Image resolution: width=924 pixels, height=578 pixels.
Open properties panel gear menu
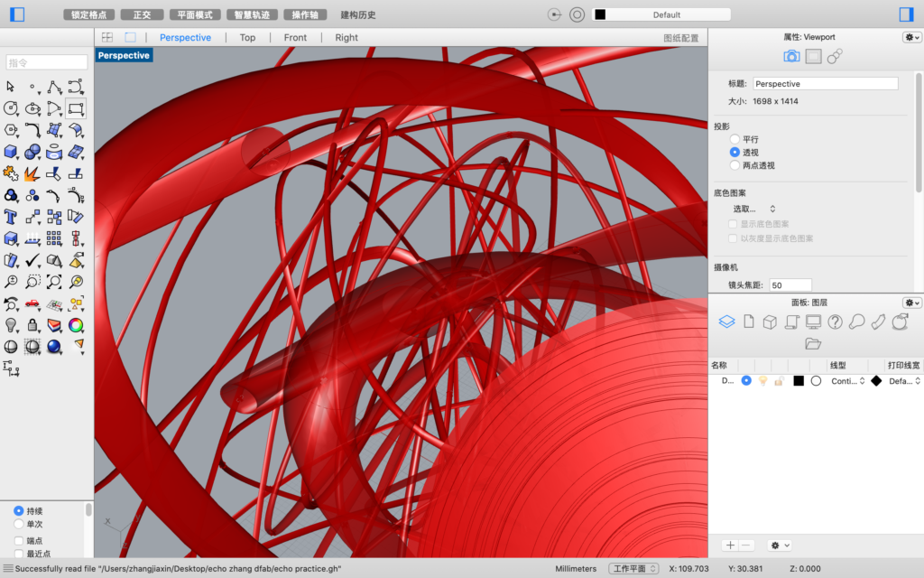click(x=911, y=37)
